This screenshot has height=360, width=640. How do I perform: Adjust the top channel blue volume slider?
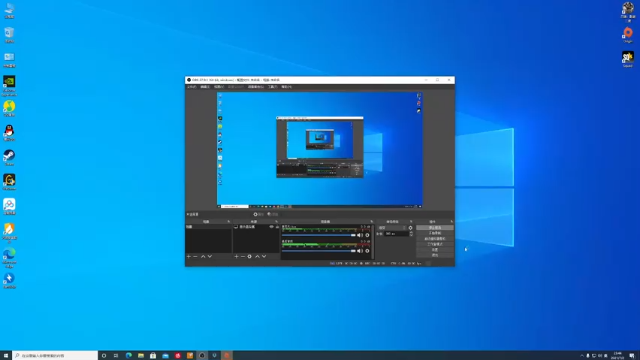[x=319, y=235]
